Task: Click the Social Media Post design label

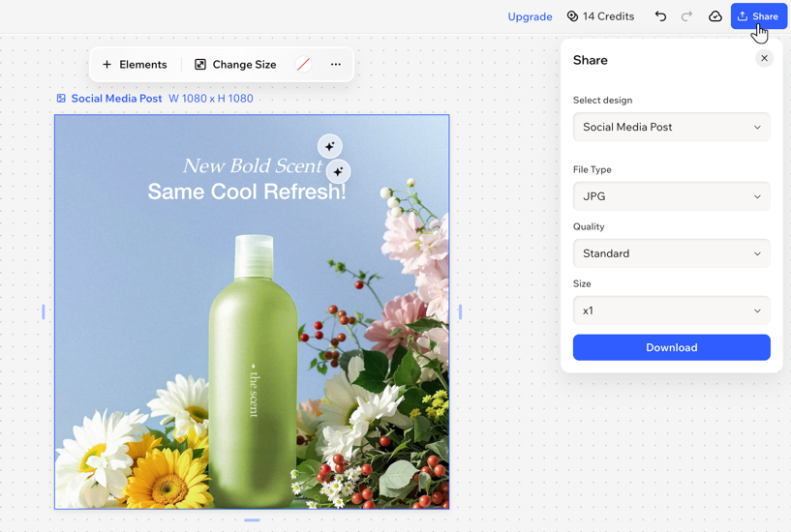Action: [116, 99]
